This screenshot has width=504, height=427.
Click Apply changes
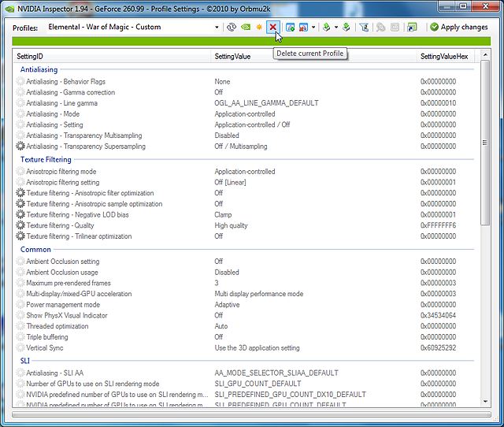[459, 28]
